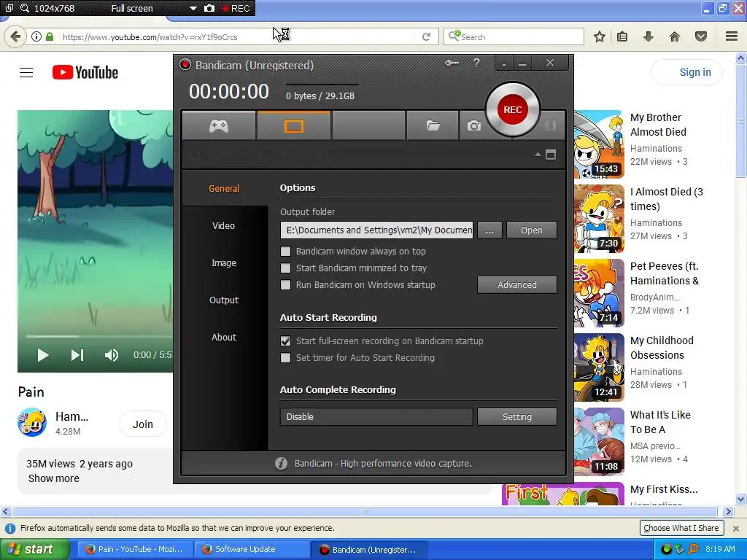Open Image settings tab in Bandicam
This screenshot has width=747, height=560.
(224, 262)
